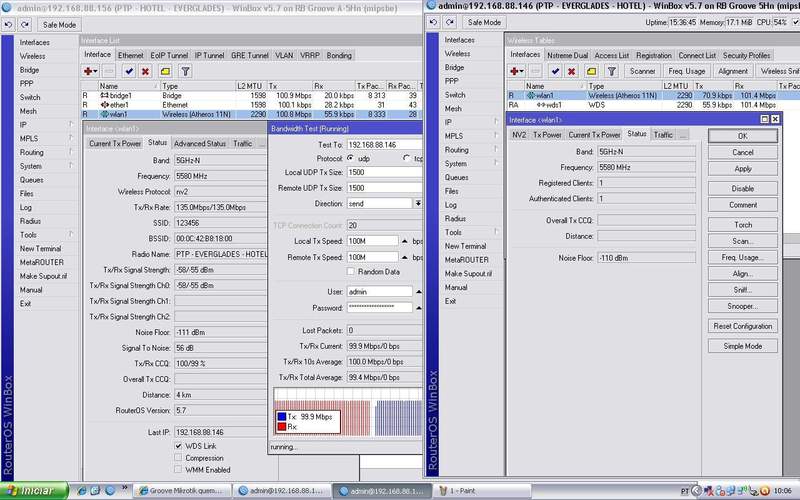The width and height of the screenshot is (800, 500).
Task: Open Security Profiles tab
Action: click(x=746, y=55)
